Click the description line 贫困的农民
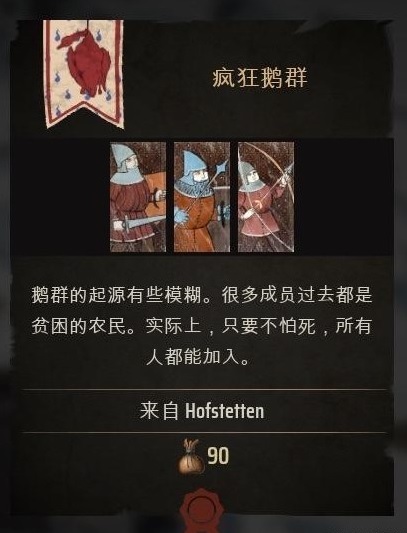 coord(79,326)
